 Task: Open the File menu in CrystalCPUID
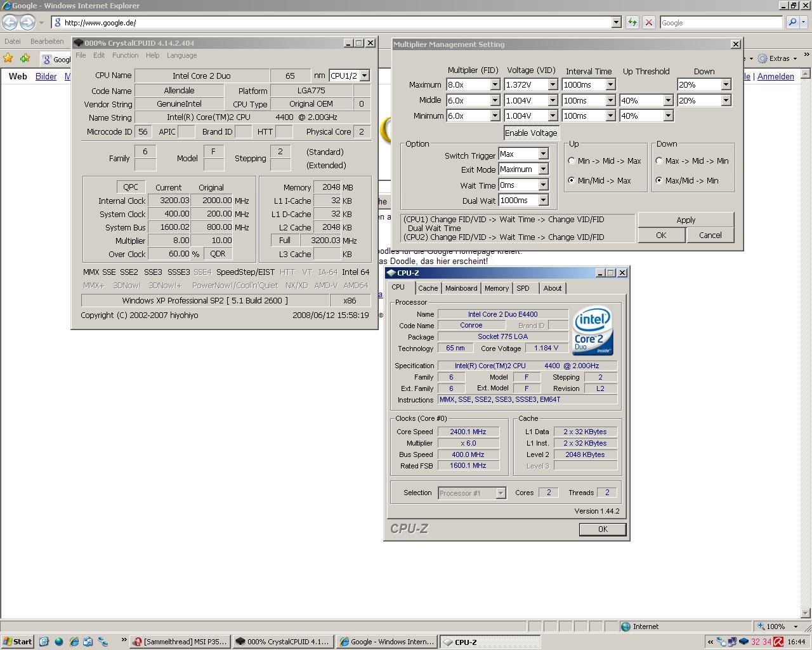(81, 55)
